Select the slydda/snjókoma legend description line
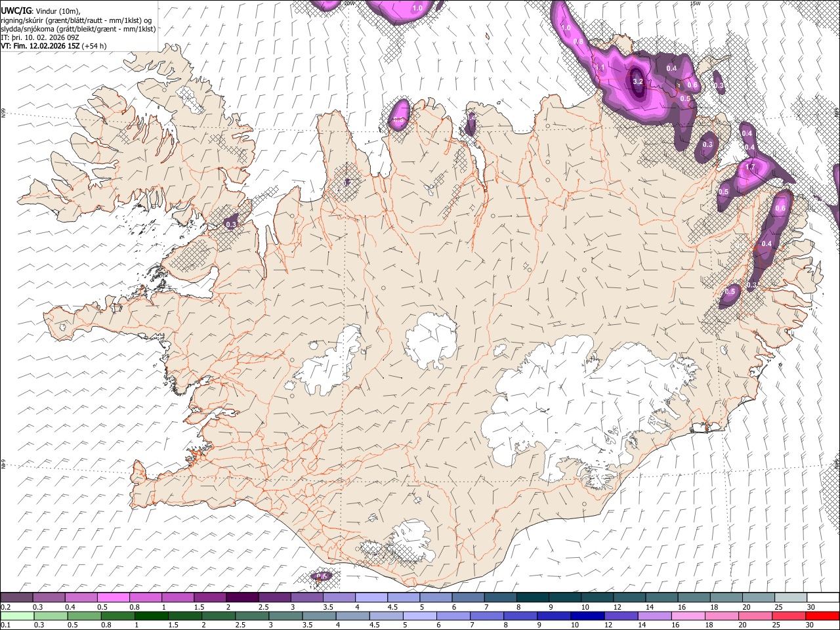Screen dimensions: 840x630 tap(79, 29)
